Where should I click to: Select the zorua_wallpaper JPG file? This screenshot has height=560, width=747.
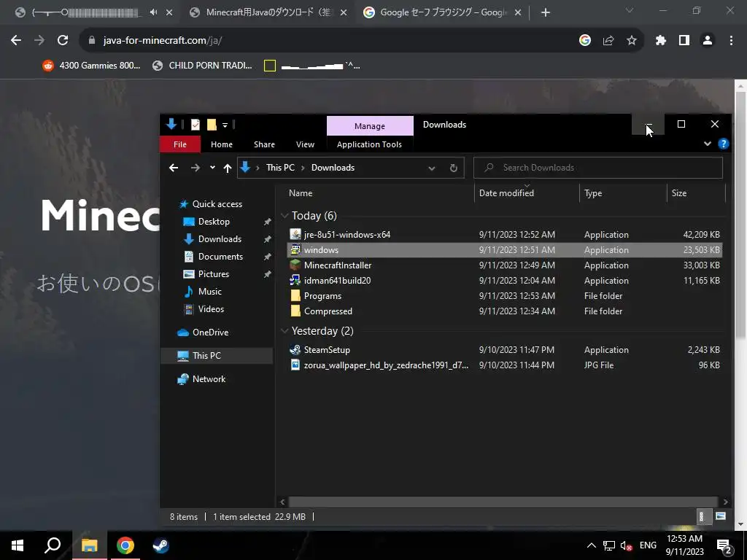505,365
